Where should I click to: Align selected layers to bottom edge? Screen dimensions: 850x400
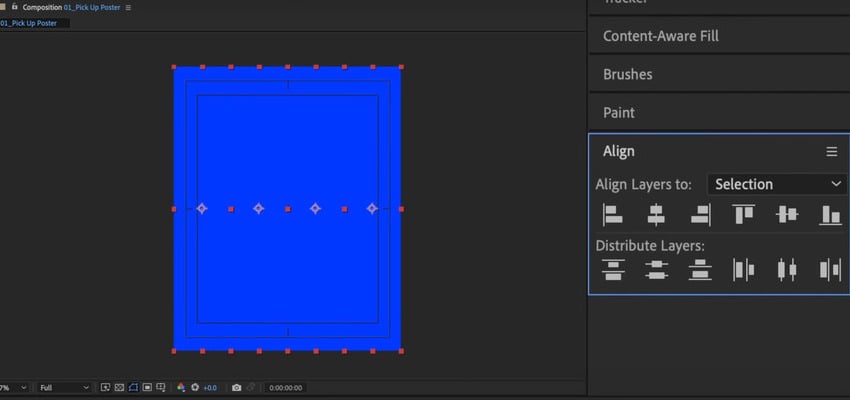(x=830, y=215)
